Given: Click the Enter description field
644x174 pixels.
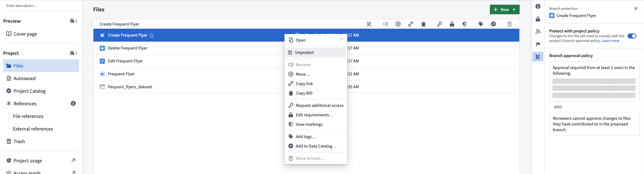Looking at the screenshot, I should pos(40,5).
